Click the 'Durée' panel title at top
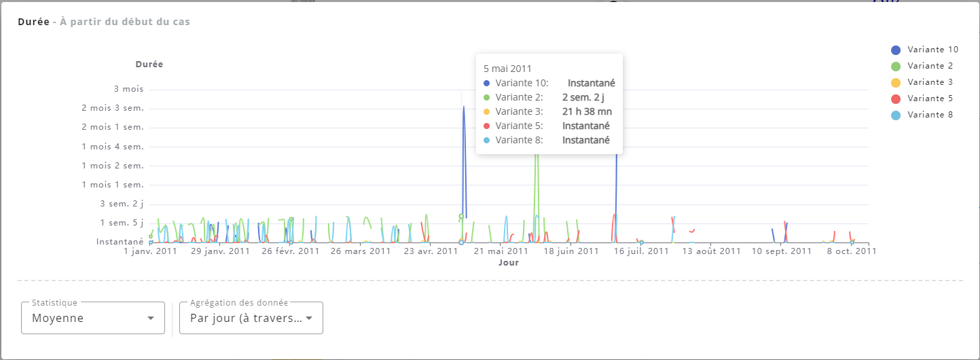Image resolution: width=980 pixels, height=360 pixels. (x=33, y=22)
